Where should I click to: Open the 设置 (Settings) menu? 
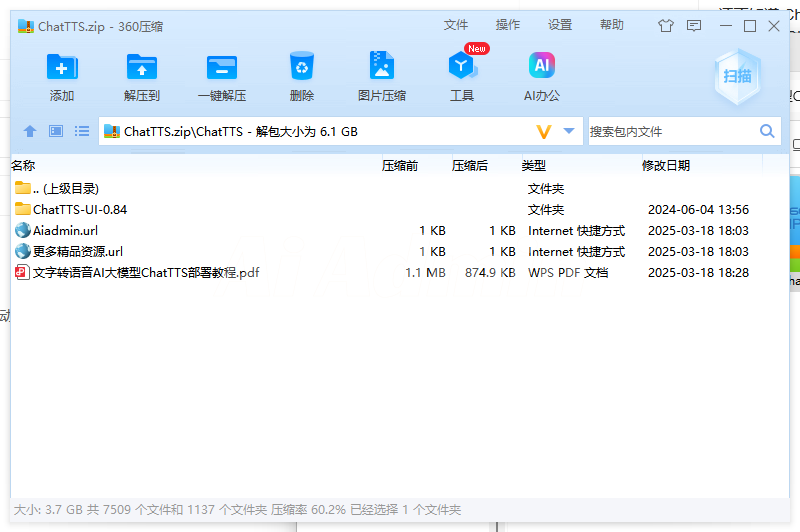pyautogui.click(x=560, y=25)
